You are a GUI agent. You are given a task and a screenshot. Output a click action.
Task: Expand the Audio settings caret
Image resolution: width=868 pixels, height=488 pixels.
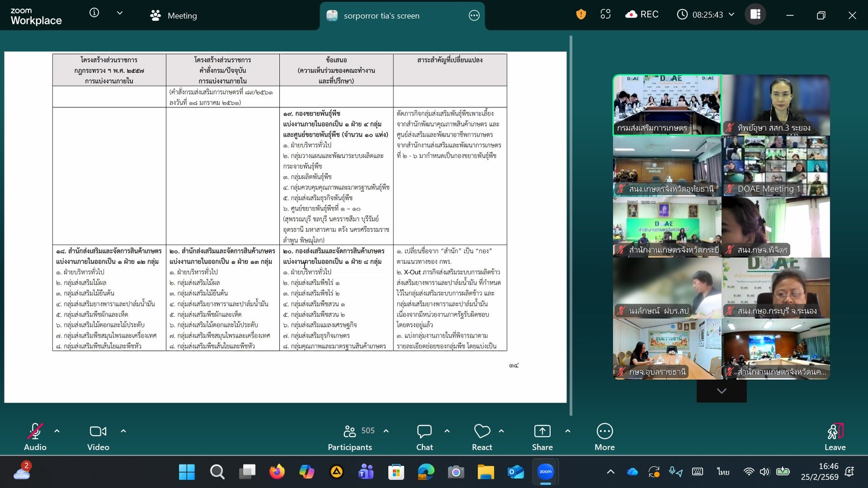57,431
